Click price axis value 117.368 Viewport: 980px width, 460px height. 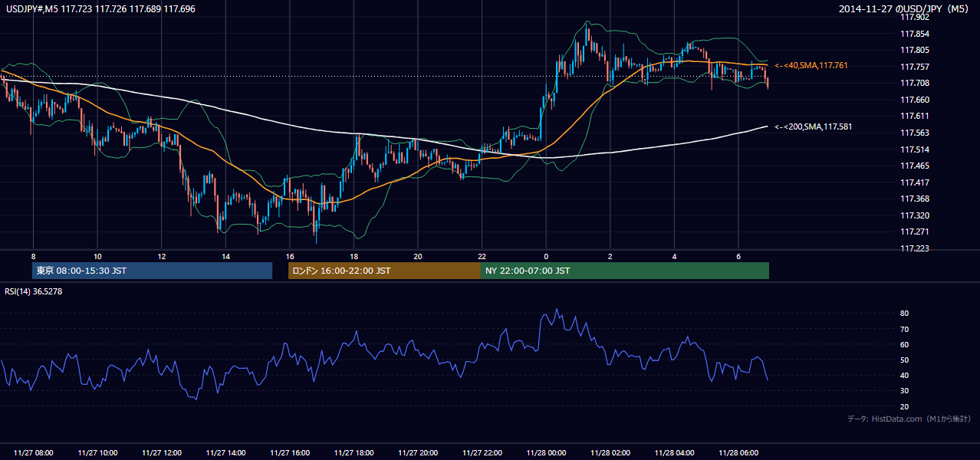coord(914,199)
